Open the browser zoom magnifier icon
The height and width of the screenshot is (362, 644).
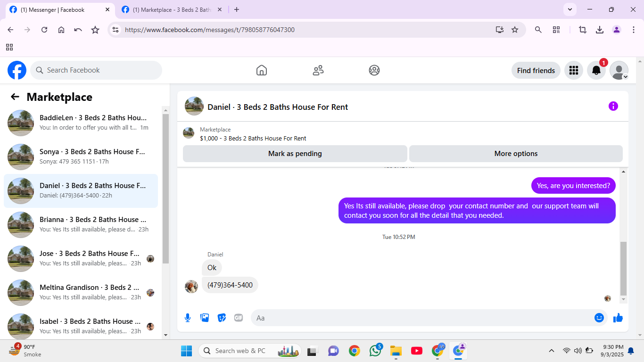(538, 30)
